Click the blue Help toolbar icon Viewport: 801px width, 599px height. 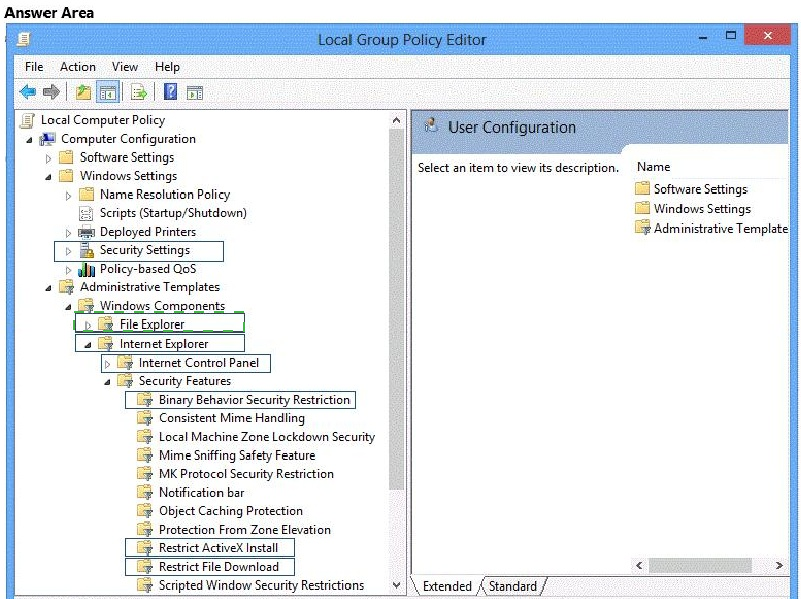point(171,92)
